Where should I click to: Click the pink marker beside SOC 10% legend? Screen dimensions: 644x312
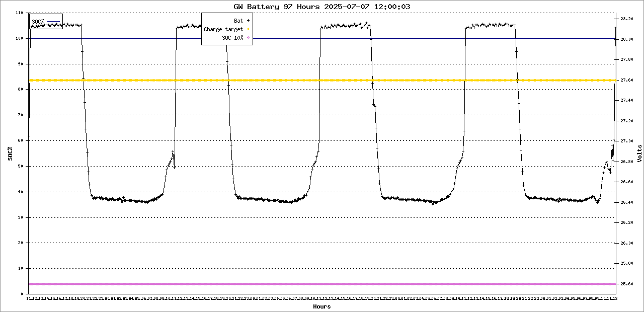(x=248, y=38)
